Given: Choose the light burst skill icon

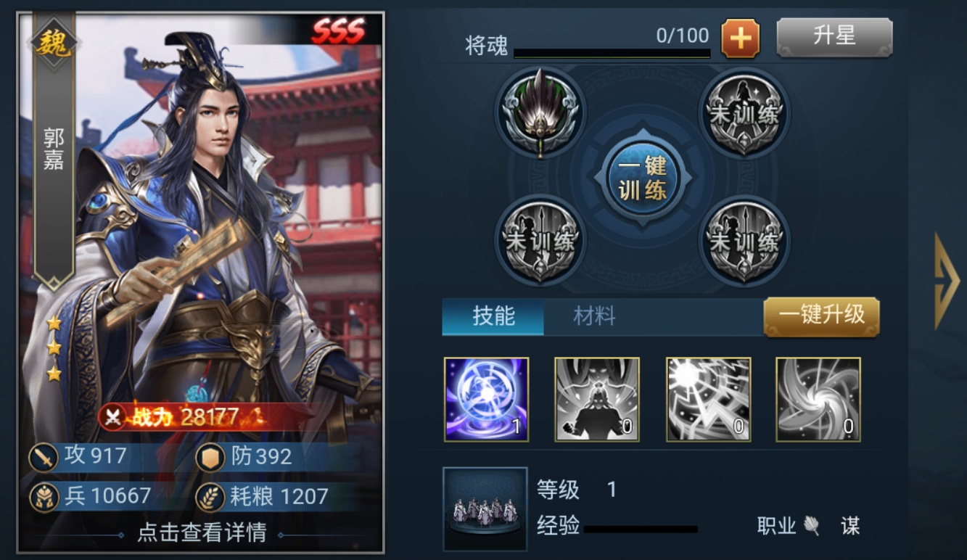Looking at the screenshot, I should coord(709,400).
